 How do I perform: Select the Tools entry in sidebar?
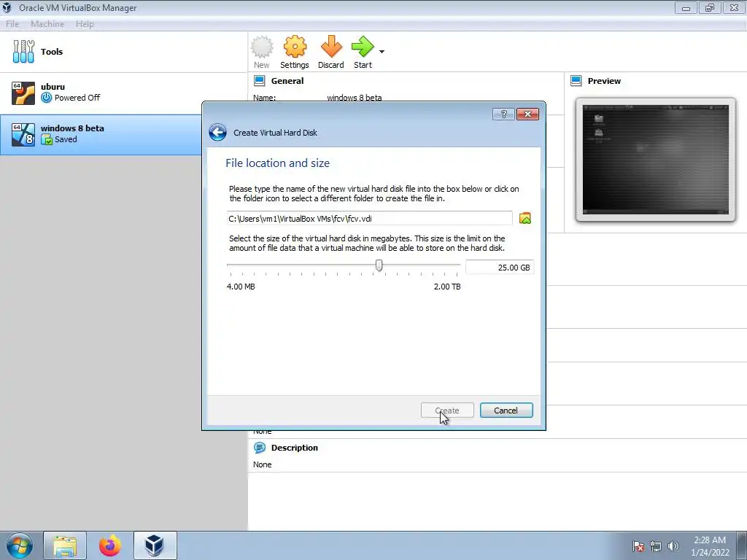pos(124,52)
